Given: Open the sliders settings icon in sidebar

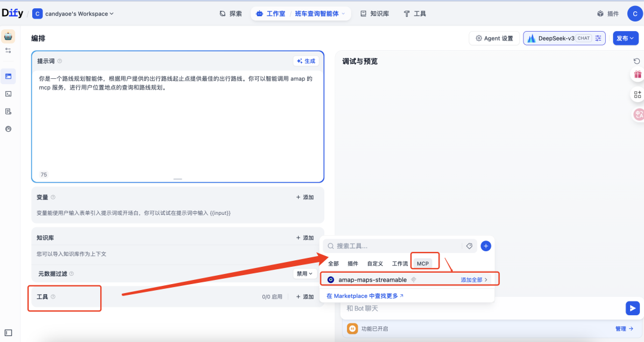Looking at the screenshot, I should pos(8,51).
